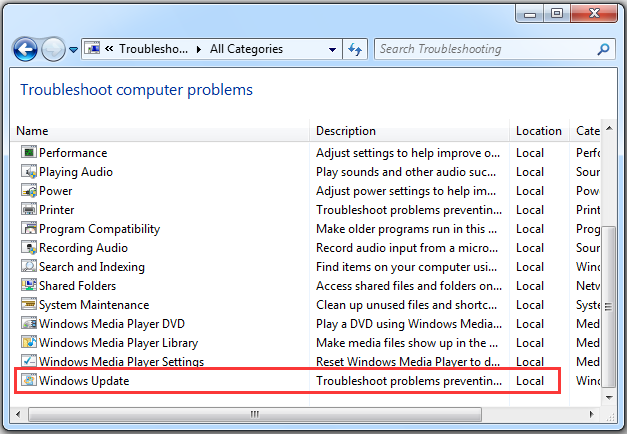Open the Printer troubleshooter
627x434 pixels.
57,210
